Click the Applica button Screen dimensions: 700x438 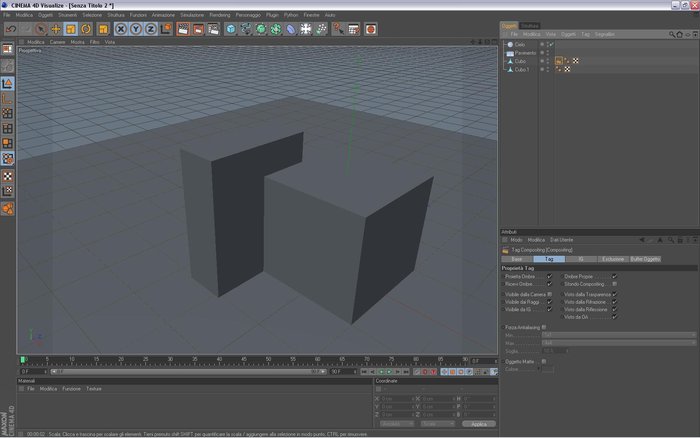tap(479, 424)
